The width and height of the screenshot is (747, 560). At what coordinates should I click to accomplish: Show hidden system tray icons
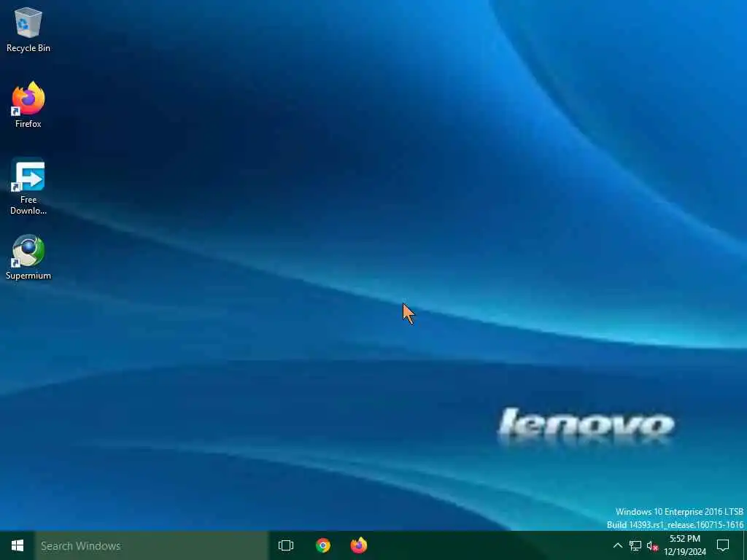click(617, 545)
